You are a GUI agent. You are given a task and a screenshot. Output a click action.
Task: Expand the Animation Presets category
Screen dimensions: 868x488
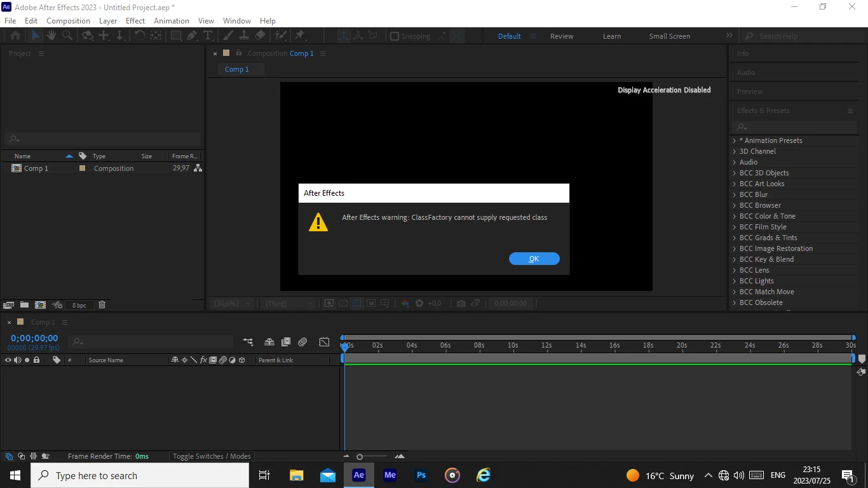735,140
